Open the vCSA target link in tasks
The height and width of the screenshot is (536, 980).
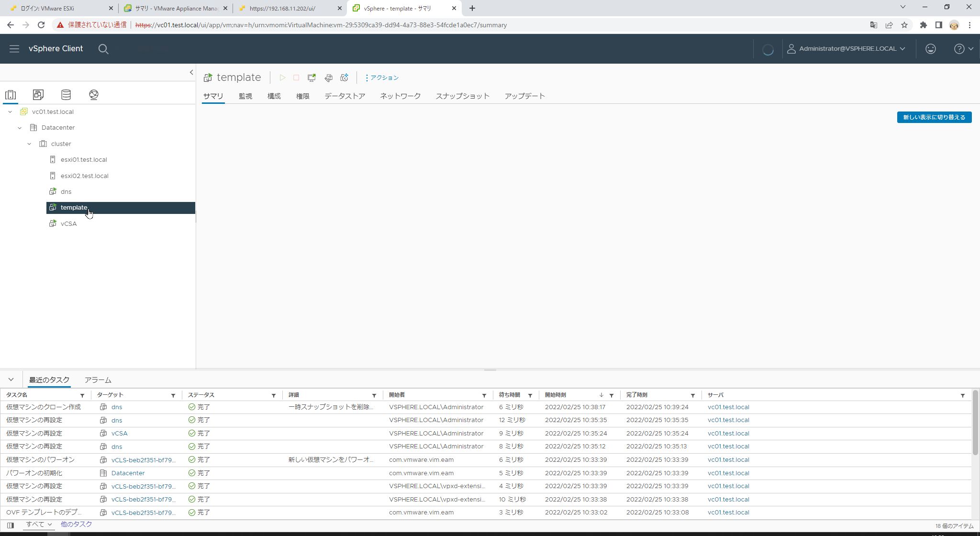pos(119,434)
